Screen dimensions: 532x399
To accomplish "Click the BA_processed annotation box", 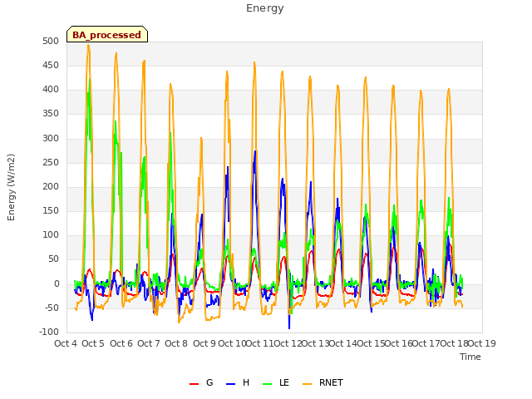I will click(x=107, y=34).
